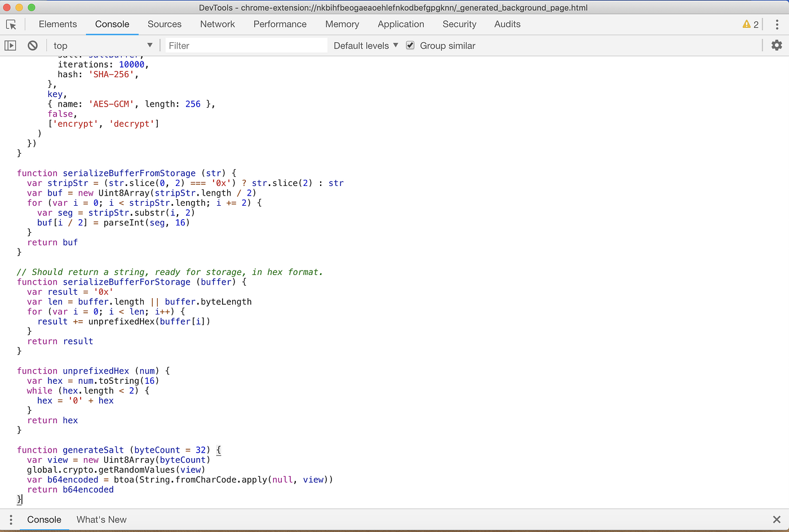Select the drawer Console tab
Screen dimensions: 789x532
[44, 520]
